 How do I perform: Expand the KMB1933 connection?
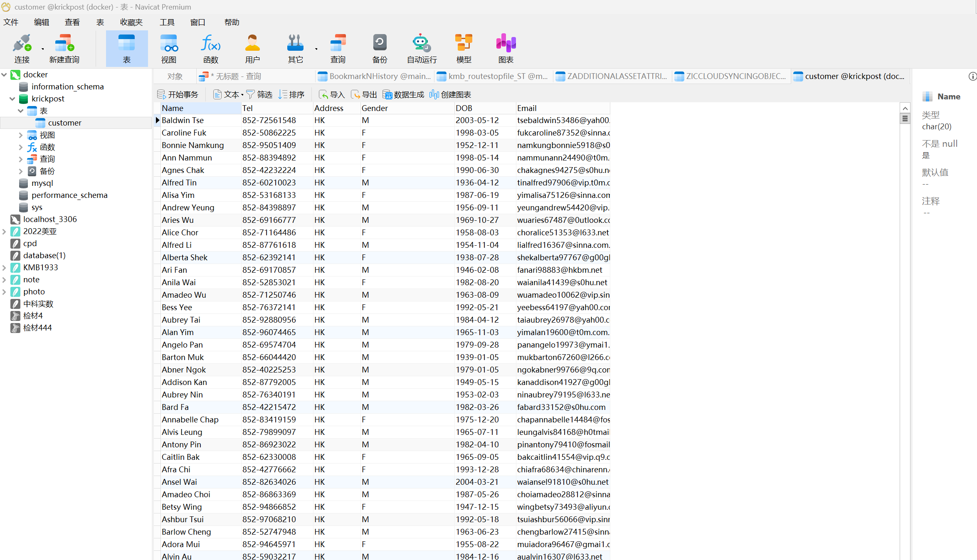coord(5,268)
